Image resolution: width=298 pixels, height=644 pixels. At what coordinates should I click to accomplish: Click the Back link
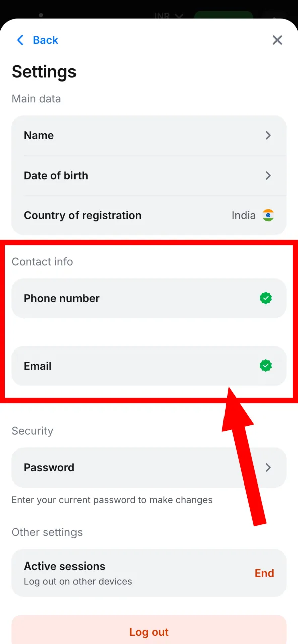click(x=45, y=40)
